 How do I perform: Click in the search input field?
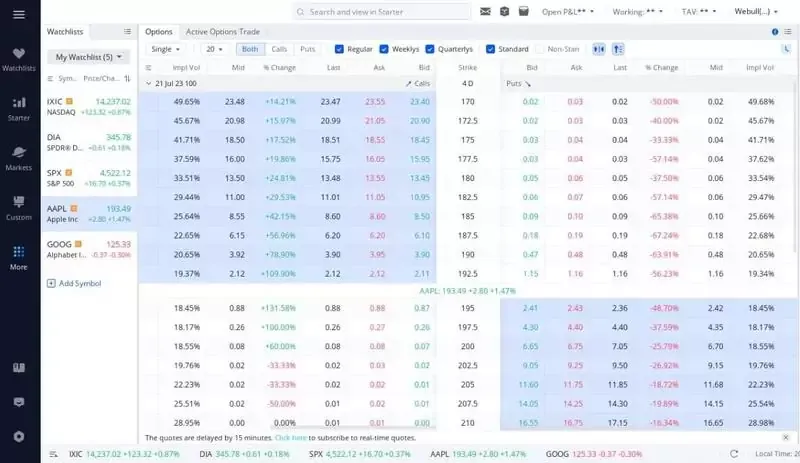(382, 11)
